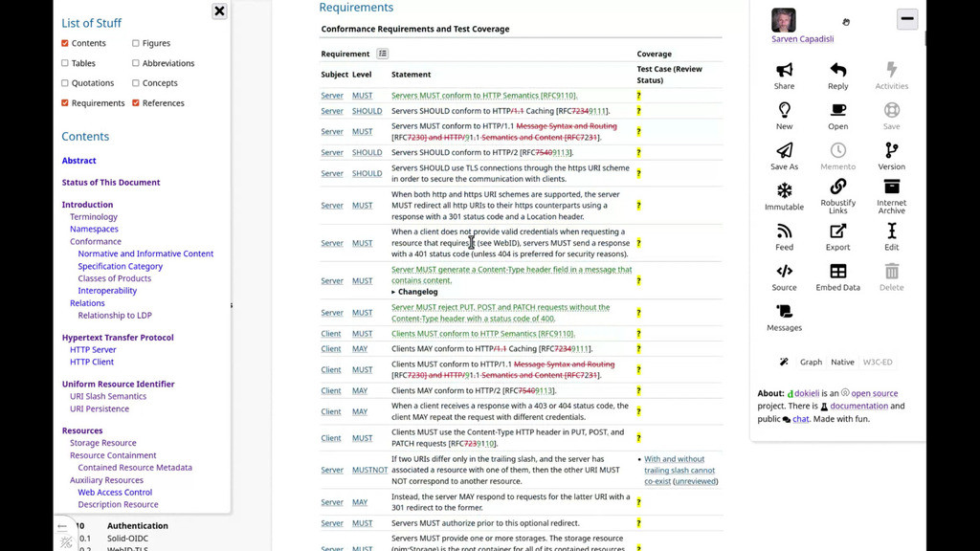Open the Resource Containment entry
Viewport: 980px width, 551px height.
coord(113,455)
